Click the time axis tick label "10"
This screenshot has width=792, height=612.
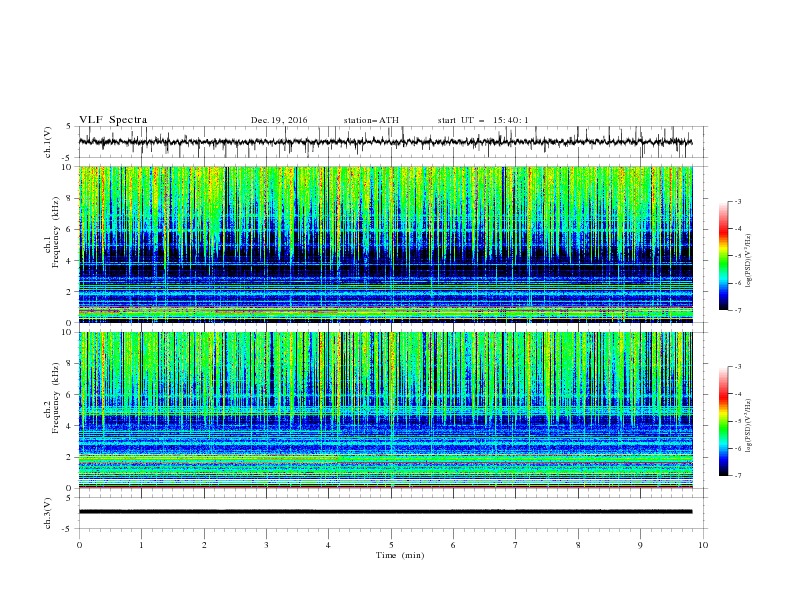703,545
